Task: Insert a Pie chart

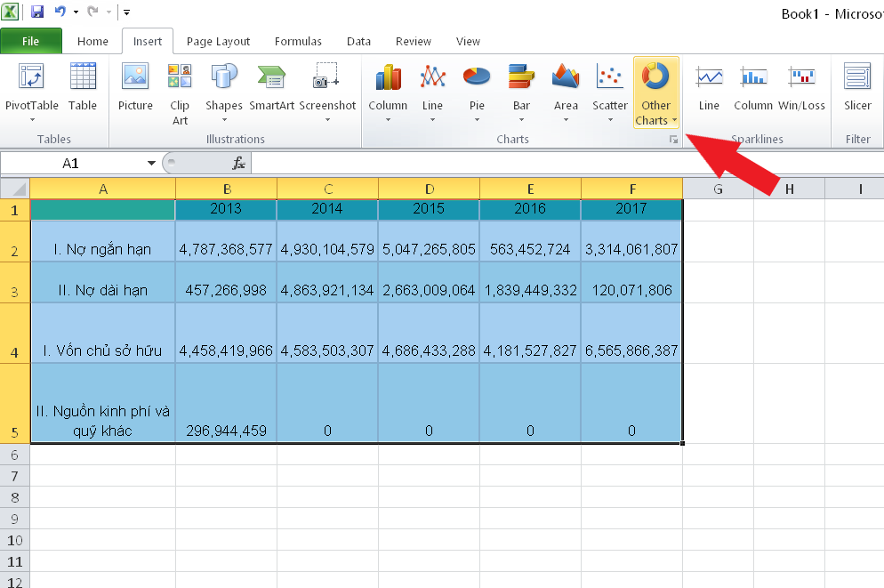Action: (477, 93)
